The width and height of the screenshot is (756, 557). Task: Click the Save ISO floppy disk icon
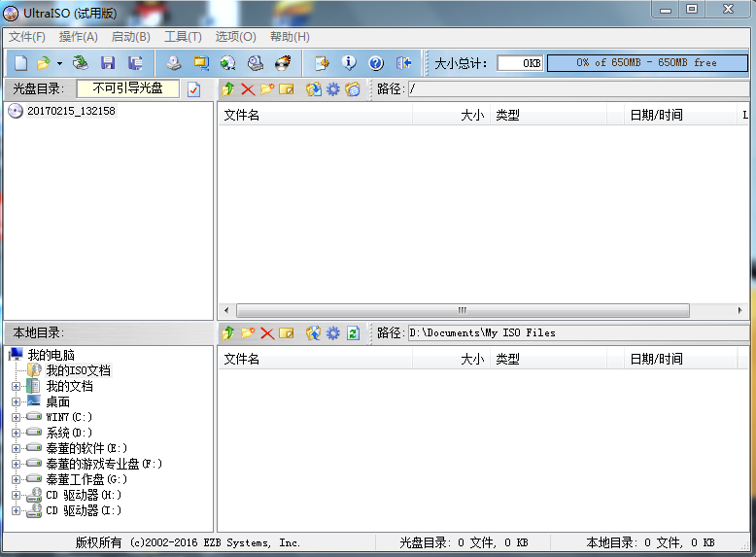(108, 63)
